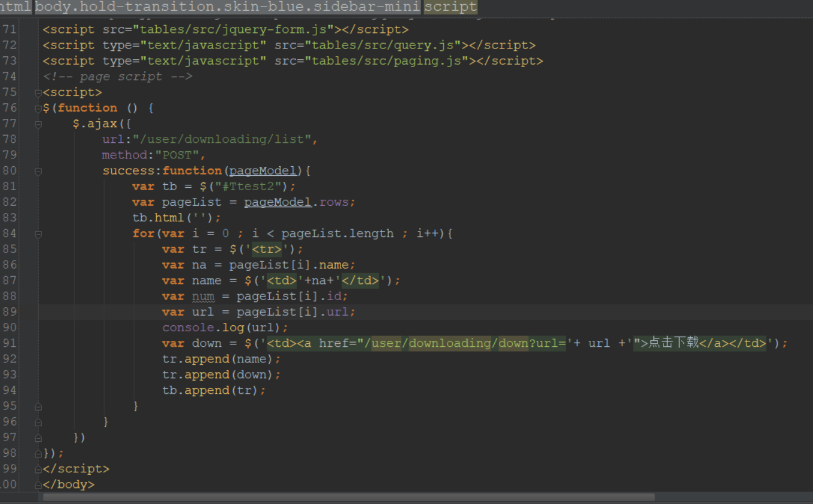Screen dimensions: 813x504
Task: Click the tr.append(down) statement
Action: point(221,374)
